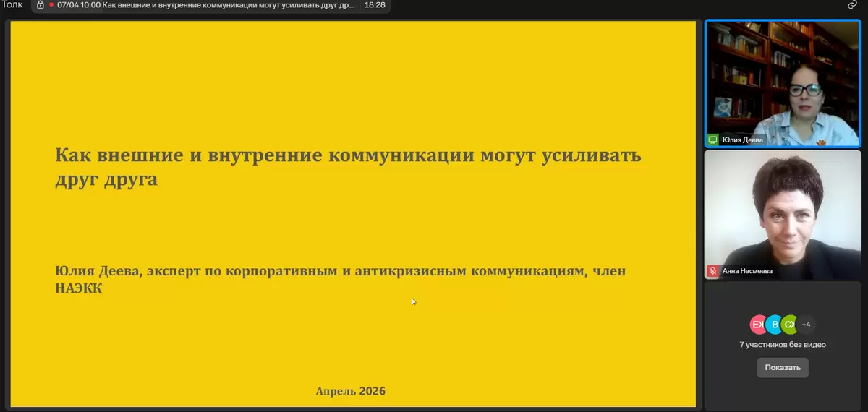Click the Толк logo in top bar

pos(12,4)
